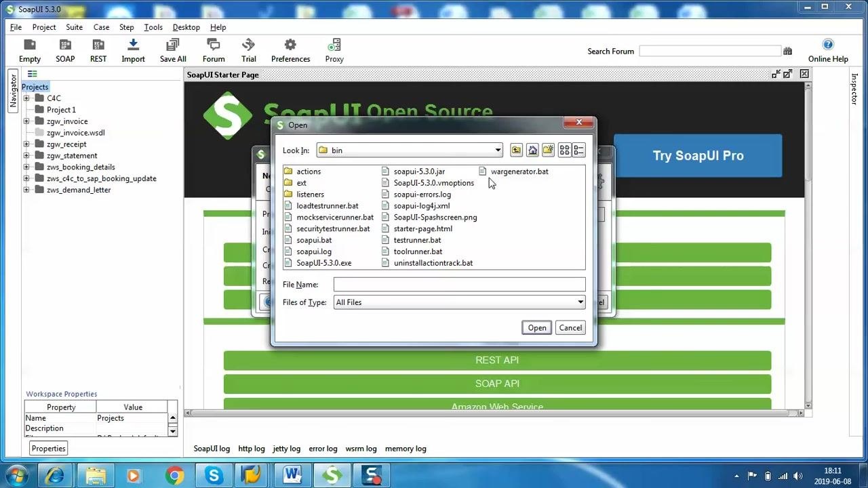
Task: Open the Forum toolbar icon
Action: [x=214, y=51]
